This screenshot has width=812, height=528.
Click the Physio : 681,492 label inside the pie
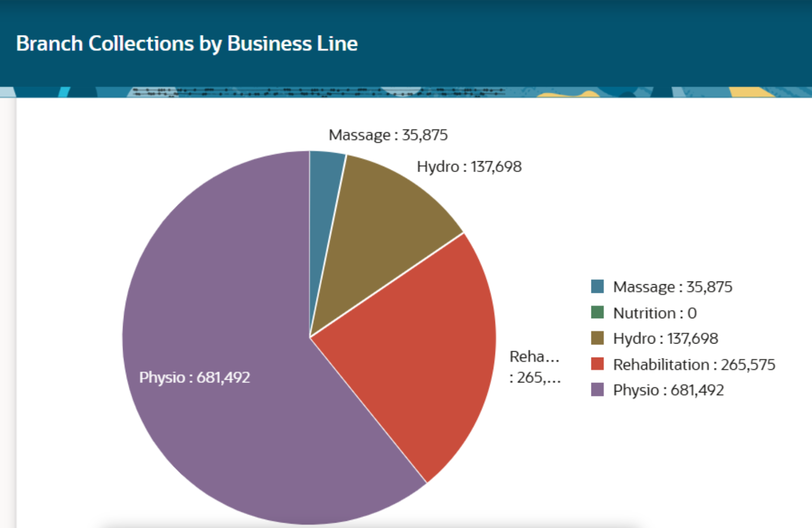195,378
